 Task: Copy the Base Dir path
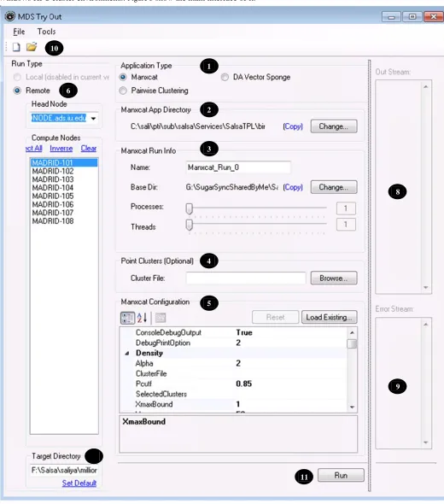[x=293, y=187]
